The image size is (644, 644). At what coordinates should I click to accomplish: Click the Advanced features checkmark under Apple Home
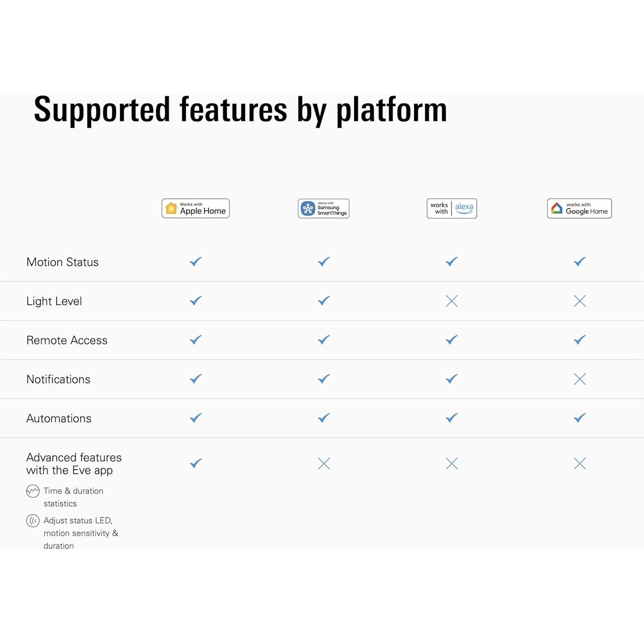(196, 463)
